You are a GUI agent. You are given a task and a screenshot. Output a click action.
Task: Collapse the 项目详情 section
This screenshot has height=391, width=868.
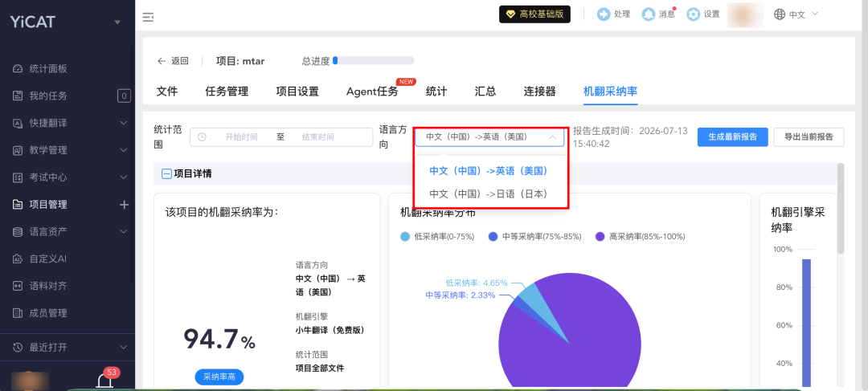(x=166, y=173)
